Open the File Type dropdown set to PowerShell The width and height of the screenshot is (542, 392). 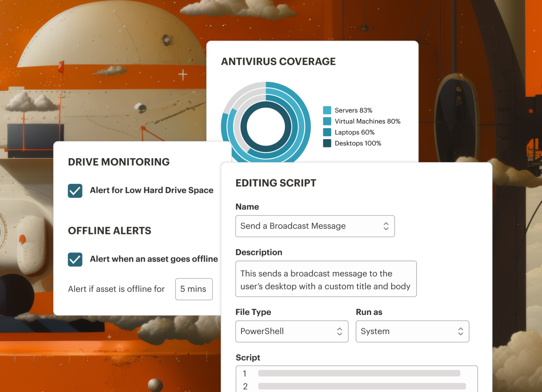291,331
